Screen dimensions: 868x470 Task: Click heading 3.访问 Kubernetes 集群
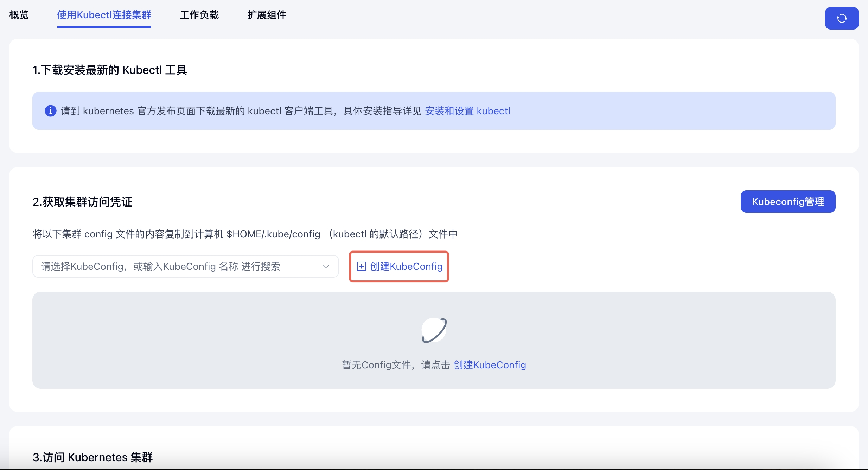[92, 457]
